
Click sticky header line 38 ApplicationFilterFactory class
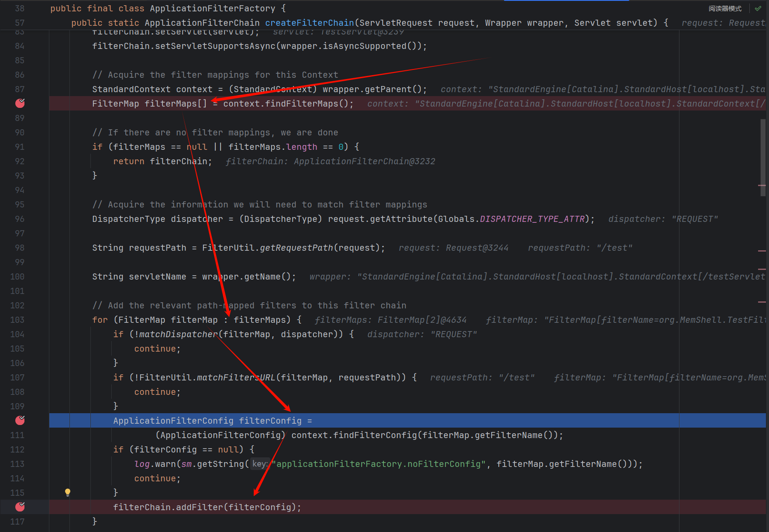pyautogui.click(x=212, y=8)
